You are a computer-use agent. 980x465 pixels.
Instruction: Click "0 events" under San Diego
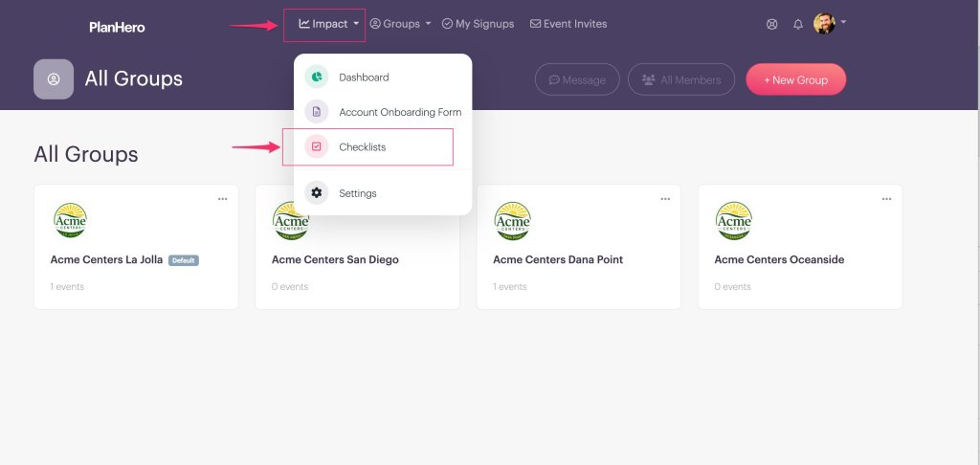[x=290, y=286]
